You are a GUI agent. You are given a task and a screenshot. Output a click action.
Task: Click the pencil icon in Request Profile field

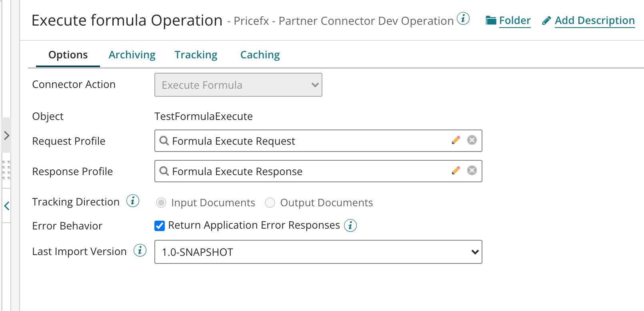pyautogui.click(x=456, y=140)
